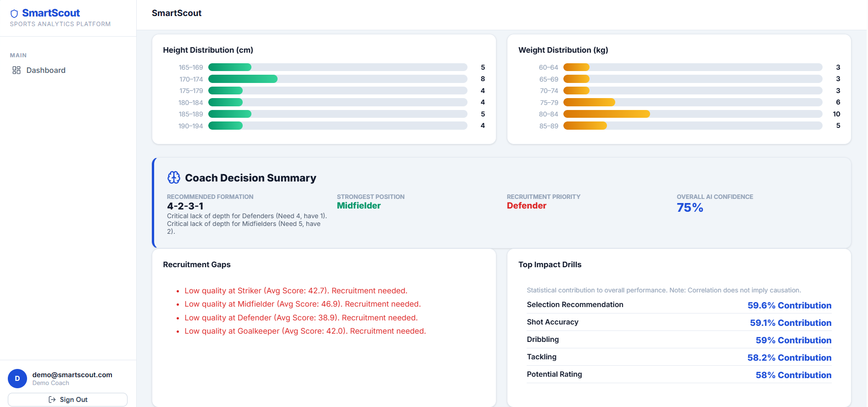The image size is (868, 407).
Task: Click the sign out arrow icon
Action: pyautogui.click(x=52, y=400)
